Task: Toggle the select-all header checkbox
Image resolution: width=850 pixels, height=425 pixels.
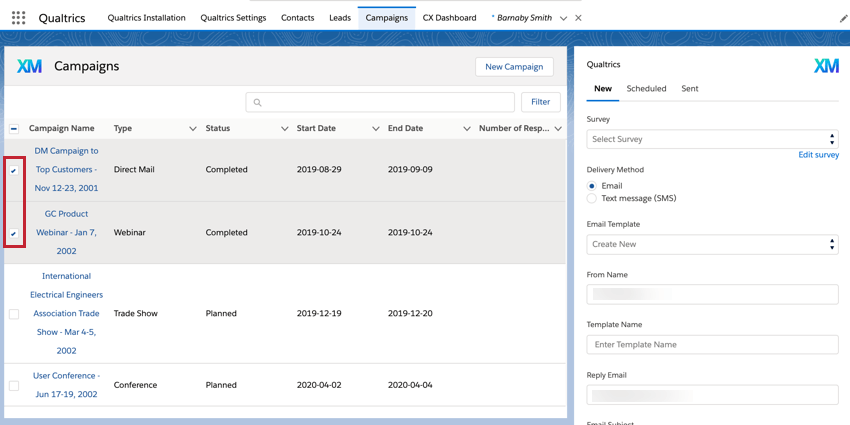Action: click(x=14, y=129)
